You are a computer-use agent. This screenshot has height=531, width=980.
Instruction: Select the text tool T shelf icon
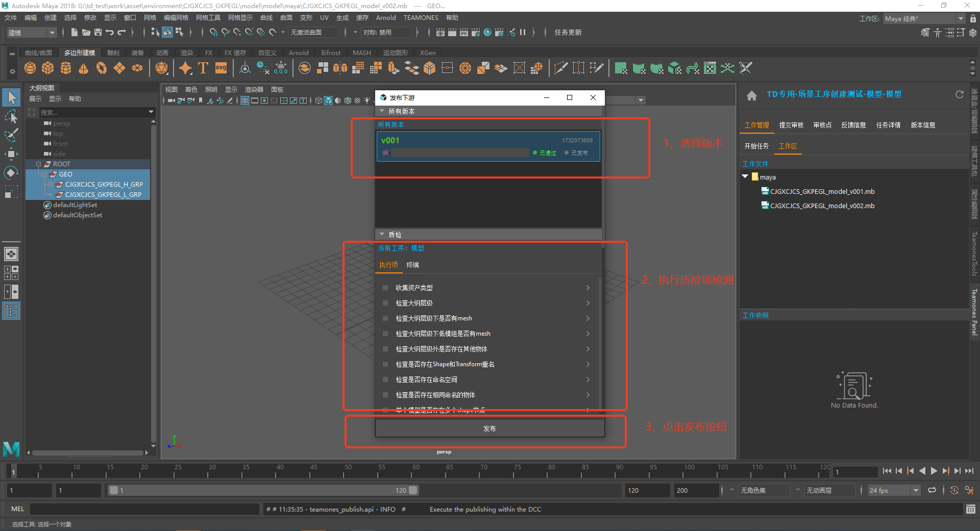coord(203,68)
